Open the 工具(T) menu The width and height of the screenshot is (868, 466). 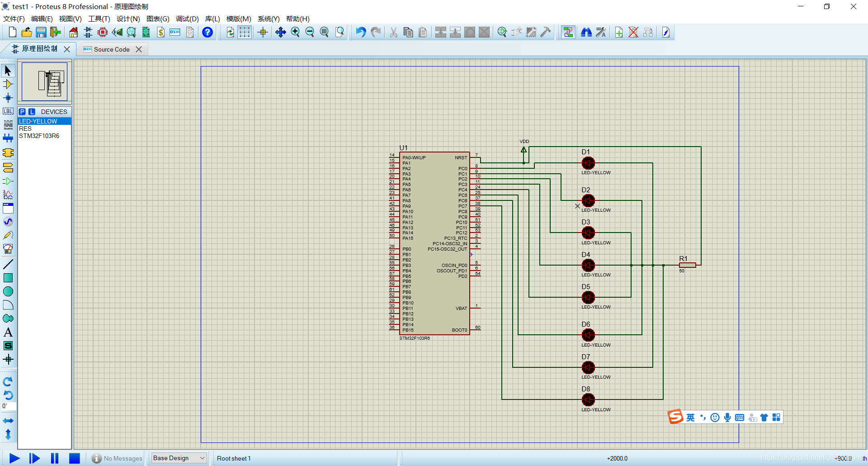(x=99, y=19)
